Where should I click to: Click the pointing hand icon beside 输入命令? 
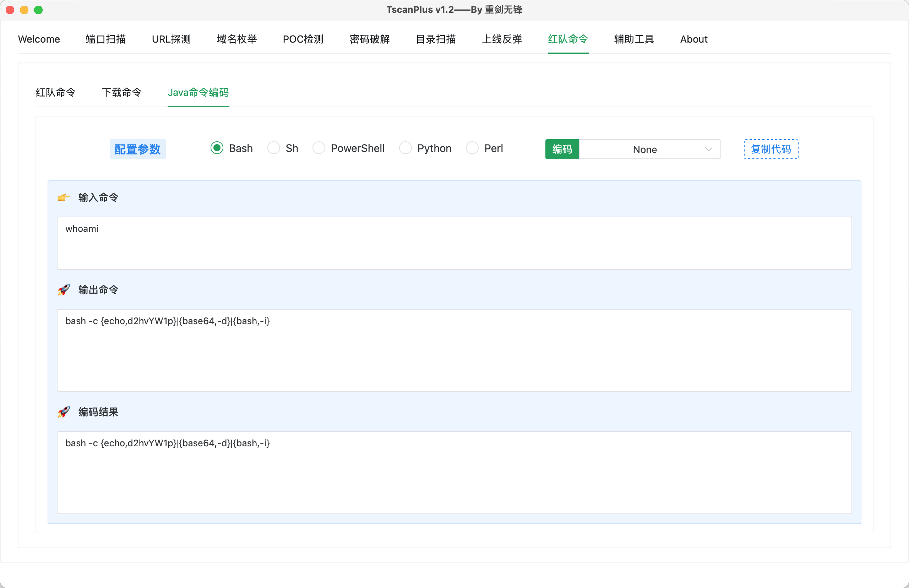pos(64,197)
